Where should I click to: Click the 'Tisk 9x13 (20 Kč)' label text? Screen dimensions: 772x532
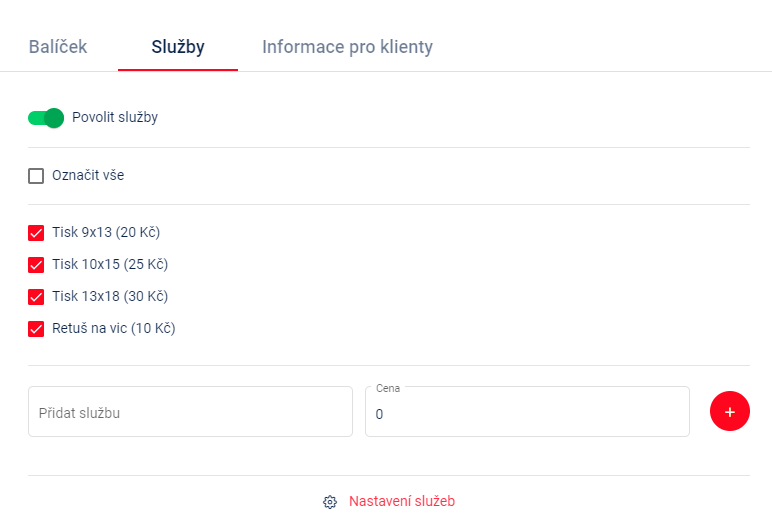[106, 232]
